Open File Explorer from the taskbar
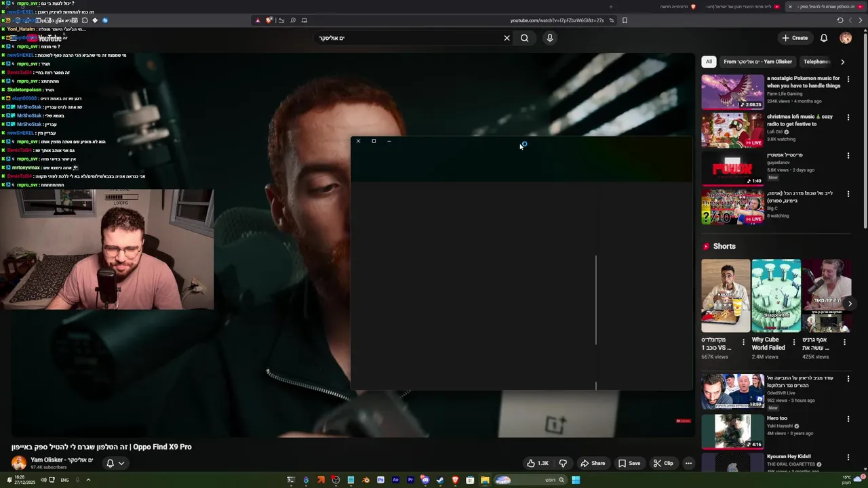The image size is (868, 488). coord(485,480)
